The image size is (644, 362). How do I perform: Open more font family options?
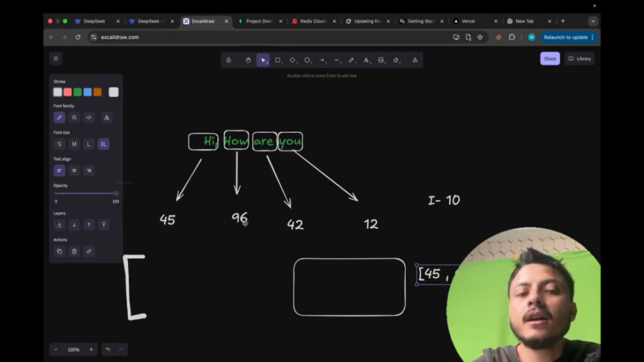(x=106, y=117)
